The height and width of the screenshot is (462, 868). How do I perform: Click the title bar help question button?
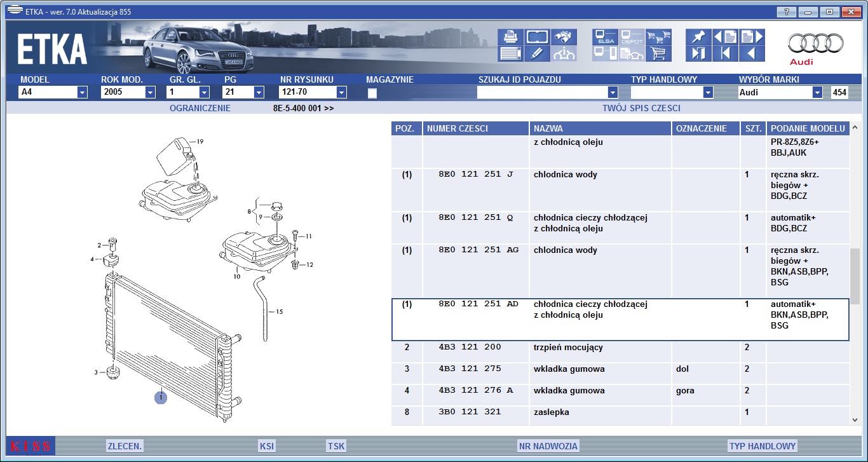pos(787,11)
